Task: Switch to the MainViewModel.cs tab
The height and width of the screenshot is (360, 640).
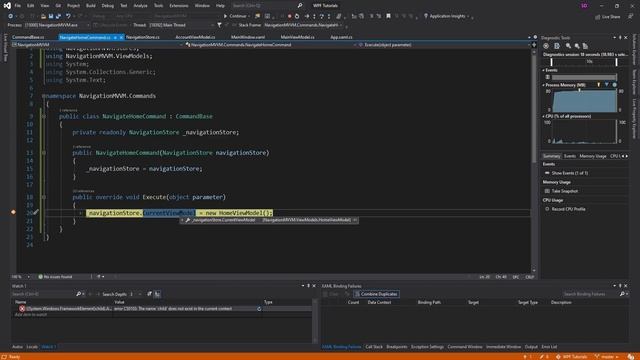Action: pyautogui.click(x=298, y=37)
